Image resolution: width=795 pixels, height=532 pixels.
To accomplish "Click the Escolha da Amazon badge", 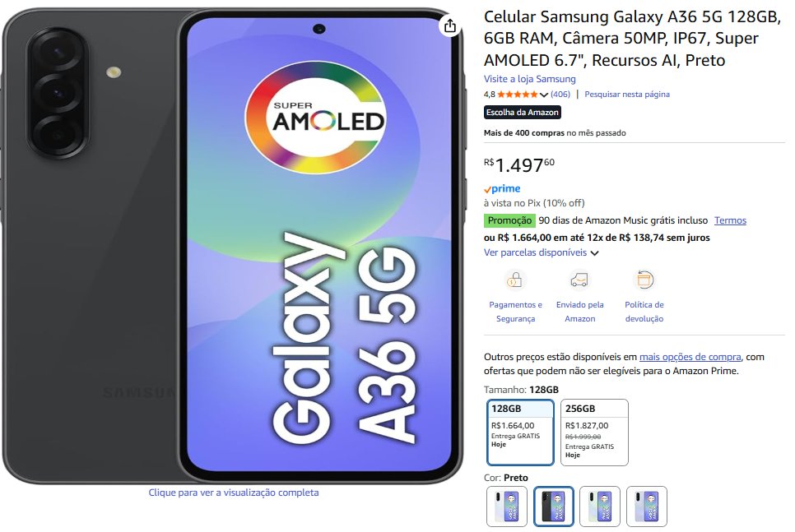I will [x=523, y=112].
